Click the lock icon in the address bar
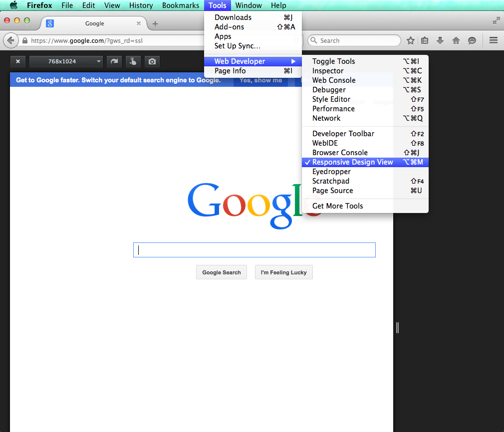504x432 pixels. [x=25, y=40]
